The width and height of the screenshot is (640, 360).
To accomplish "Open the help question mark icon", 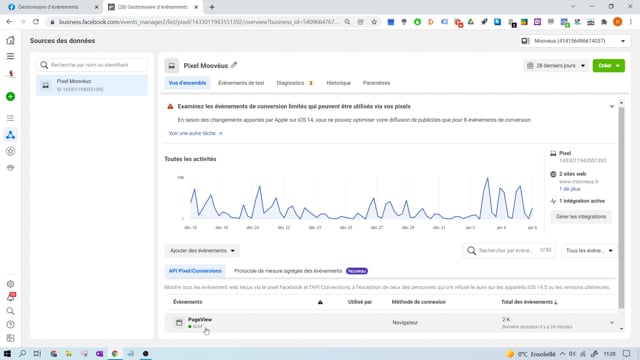I will 11,324.
